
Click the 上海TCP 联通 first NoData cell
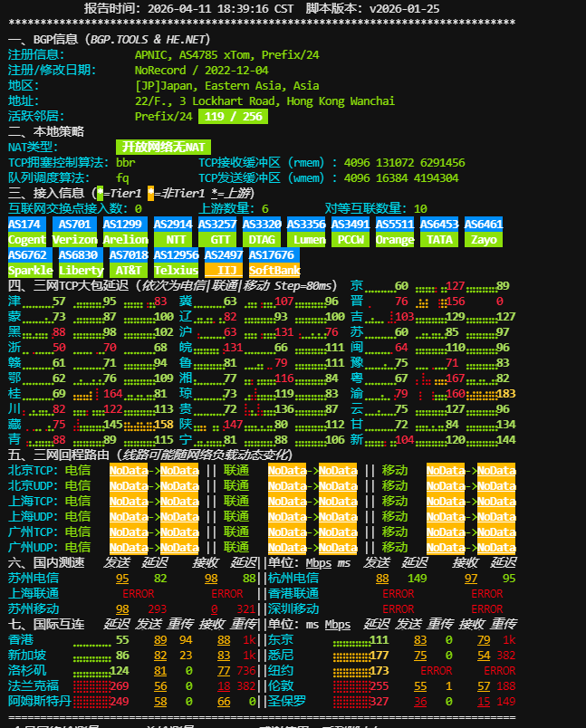click(287, 501)
